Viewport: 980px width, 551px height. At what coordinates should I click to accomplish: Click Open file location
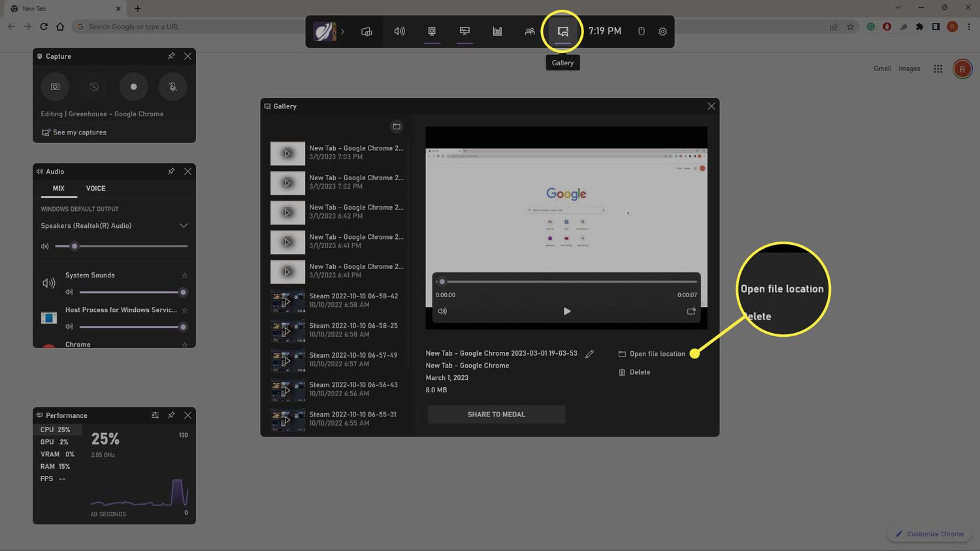click(x=657, y=354)
